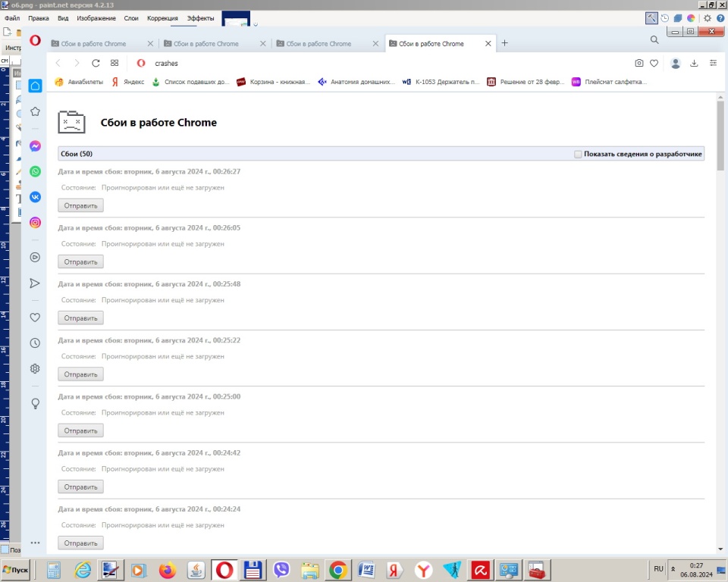Open the Speed Dial grid icon
This screenshot has height=582, width=728.
115,63
